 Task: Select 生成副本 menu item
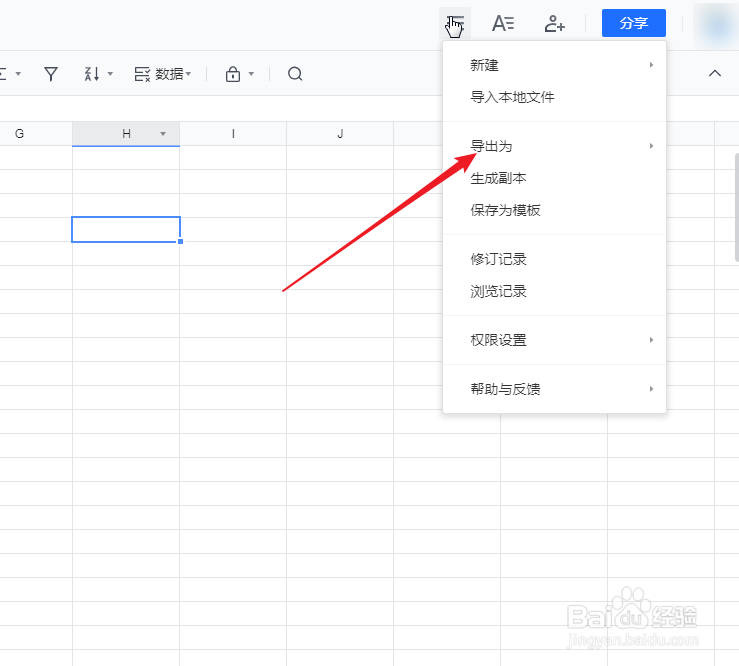[554, 178]
